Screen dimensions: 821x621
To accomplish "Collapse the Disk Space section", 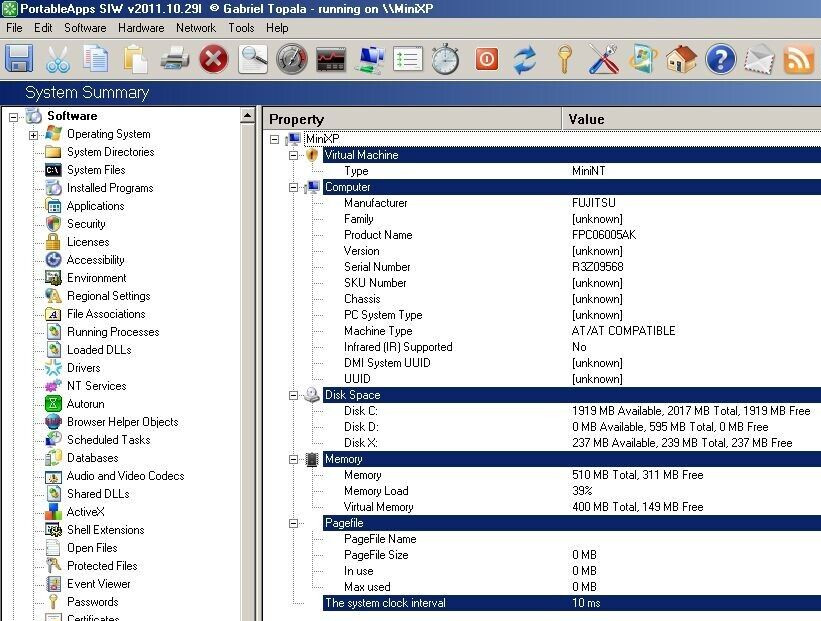I will pyautogui.click(x=294, y=395).
